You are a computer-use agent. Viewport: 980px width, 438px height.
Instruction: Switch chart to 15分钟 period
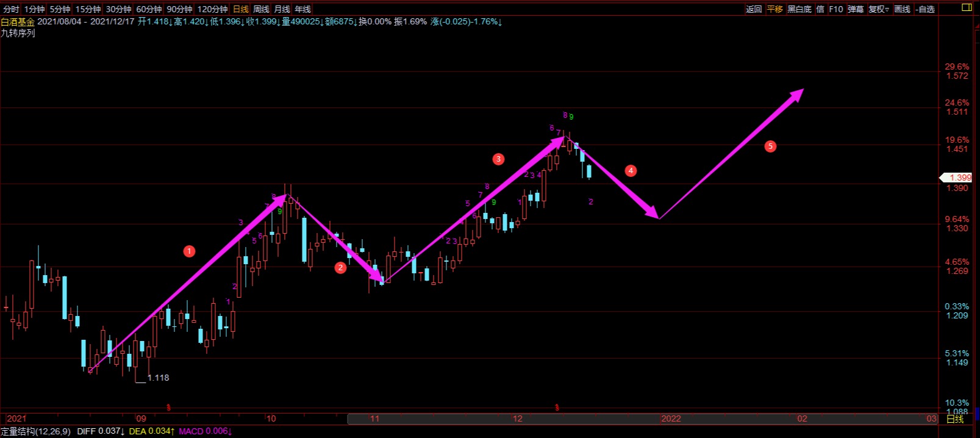pos(88,9)
